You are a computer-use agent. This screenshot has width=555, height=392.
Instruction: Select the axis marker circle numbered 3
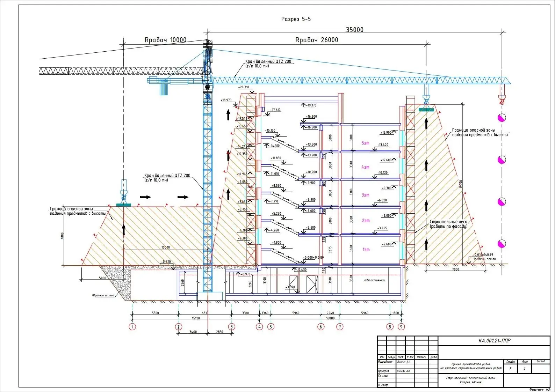point(231,327)
